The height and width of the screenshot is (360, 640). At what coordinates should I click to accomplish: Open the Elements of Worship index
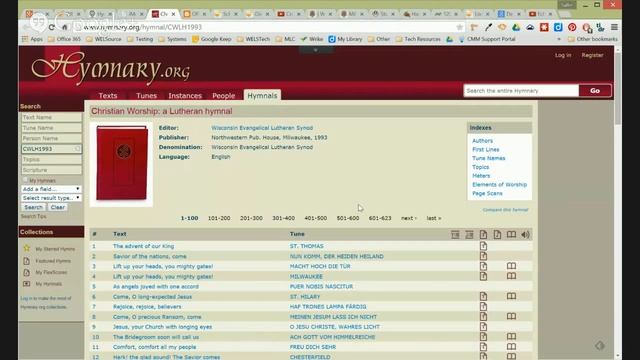point(499,184)
